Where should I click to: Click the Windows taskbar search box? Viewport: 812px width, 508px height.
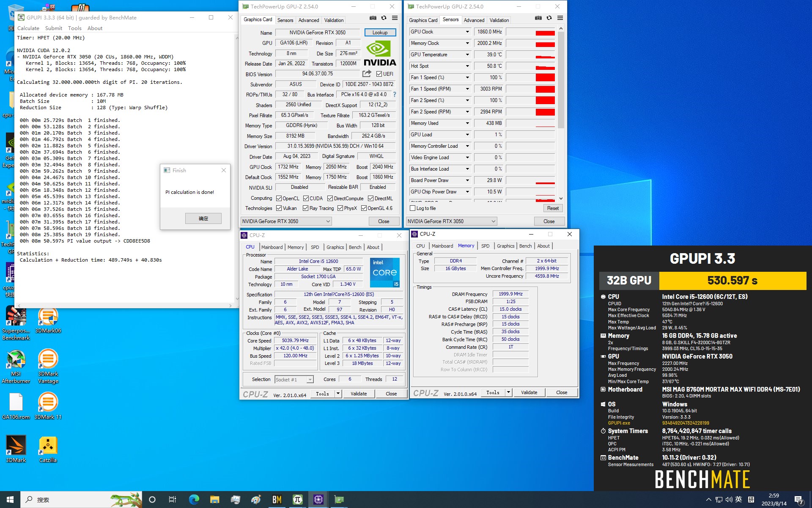(81, 500)
